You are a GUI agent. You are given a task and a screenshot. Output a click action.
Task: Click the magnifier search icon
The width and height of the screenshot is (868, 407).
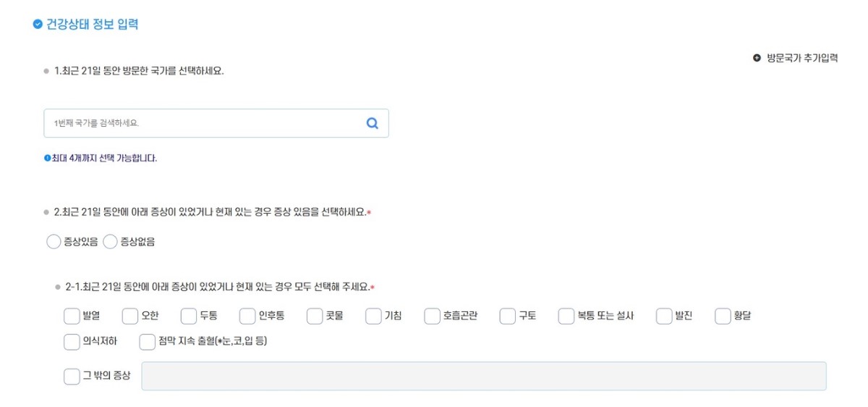coord(373,123)
